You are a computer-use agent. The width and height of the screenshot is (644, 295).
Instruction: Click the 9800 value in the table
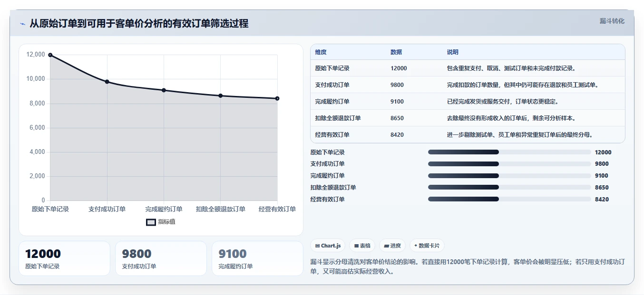[x=397, y=85]
